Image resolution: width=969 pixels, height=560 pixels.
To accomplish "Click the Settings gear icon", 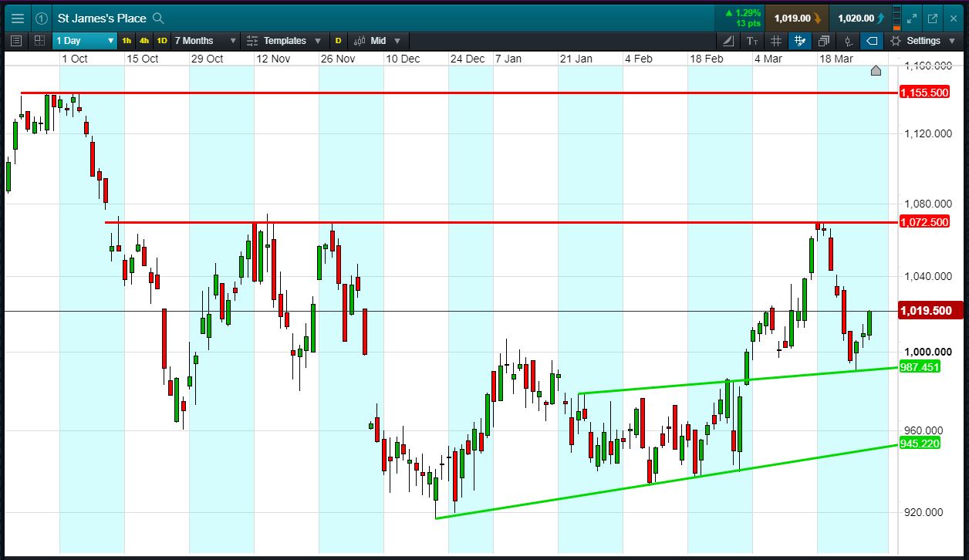I will 896,41.
